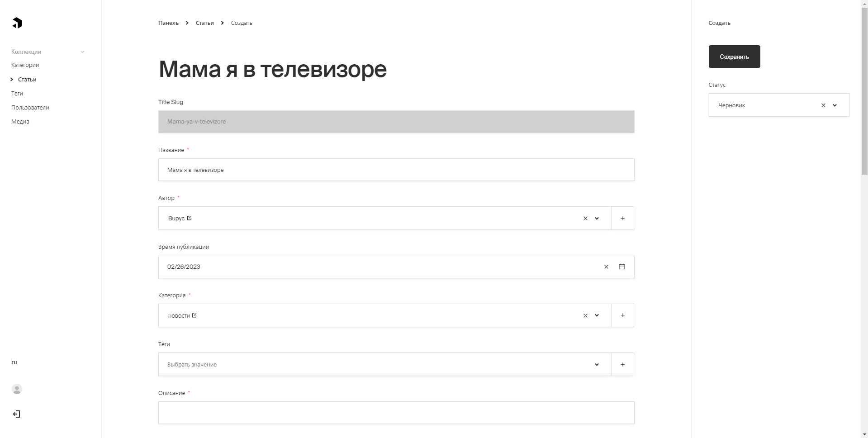
Task: Add new category with plus icon
Action: [622, 315]
